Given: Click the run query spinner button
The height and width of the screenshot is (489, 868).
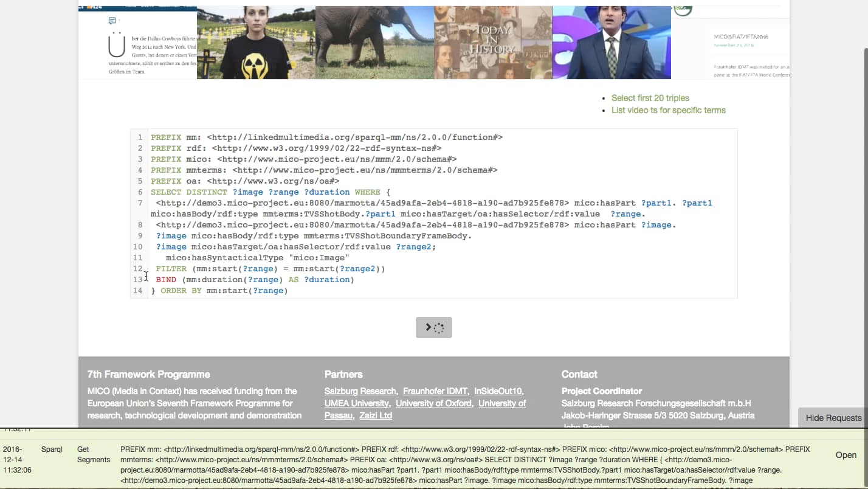Looking at the screenshot, I should point(433,328).
